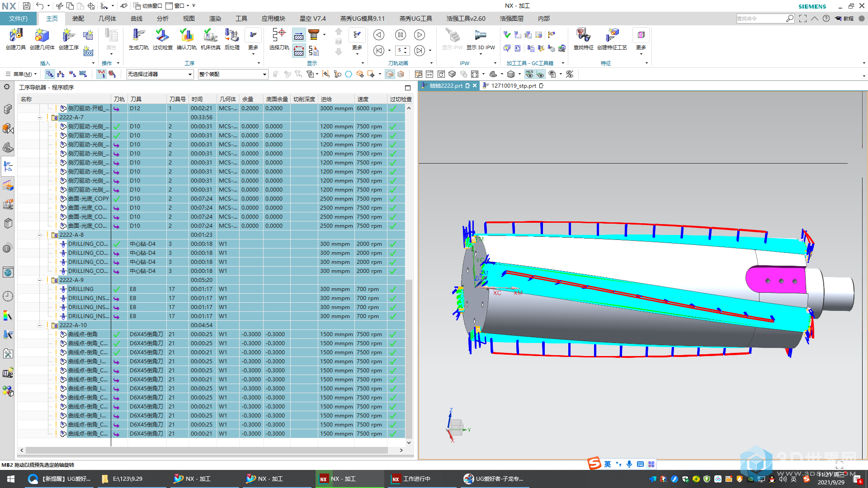
Task: Open the navigator settings gear icon
Action: [x=7, y=87]
